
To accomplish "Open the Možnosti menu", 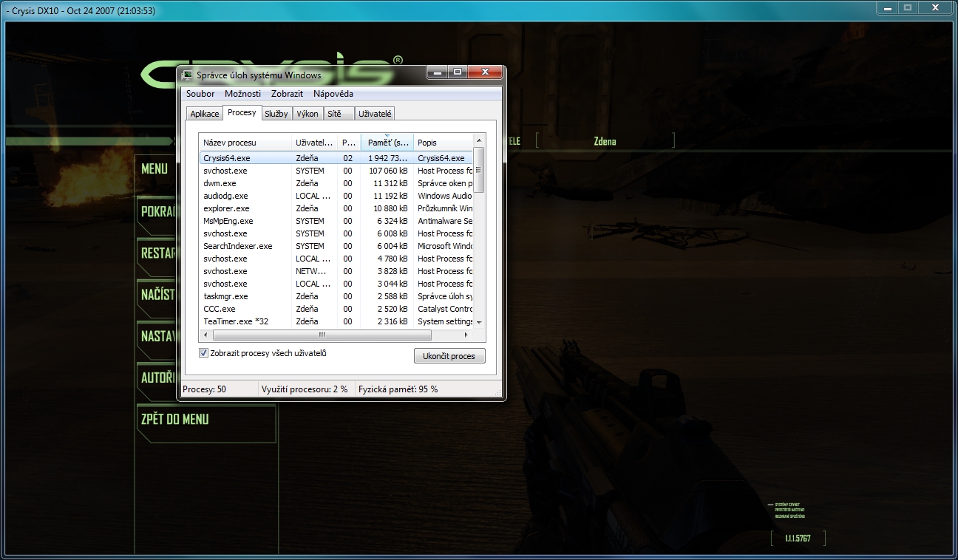I will (242, 94).
